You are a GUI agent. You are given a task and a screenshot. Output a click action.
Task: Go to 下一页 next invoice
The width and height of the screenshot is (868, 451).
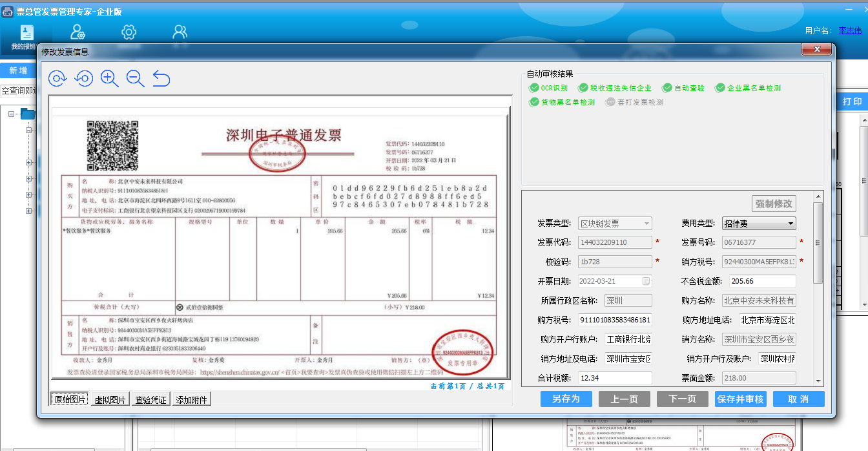pos(682,399)
